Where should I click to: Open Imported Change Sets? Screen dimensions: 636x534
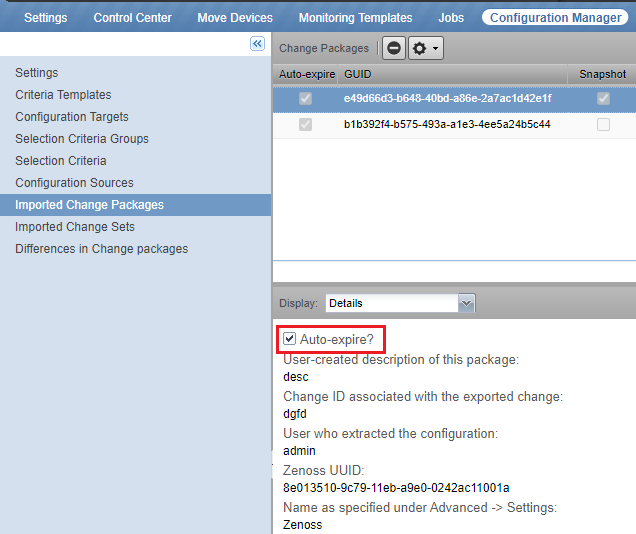click(75, 227)
